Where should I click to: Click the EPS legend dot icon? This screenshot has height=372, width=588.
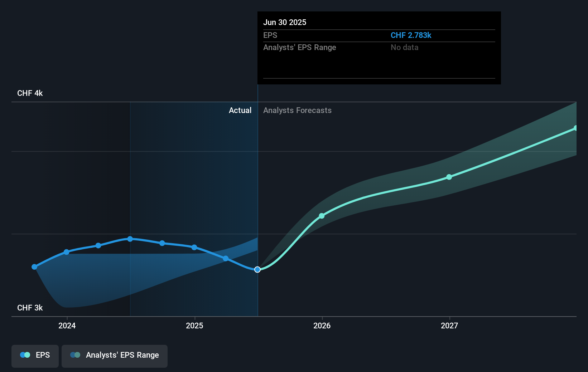coord(24,355)
